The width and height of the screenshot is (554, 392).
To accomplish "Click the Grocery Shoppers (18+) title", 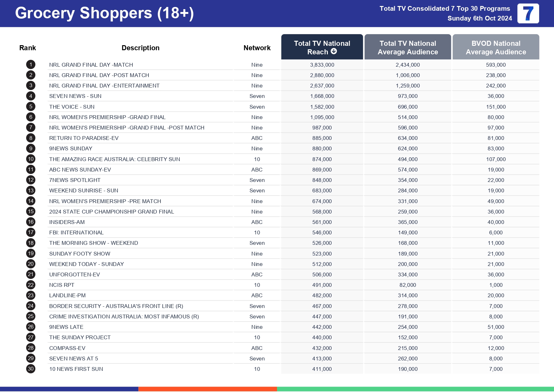I will click(x=104, y=13).
